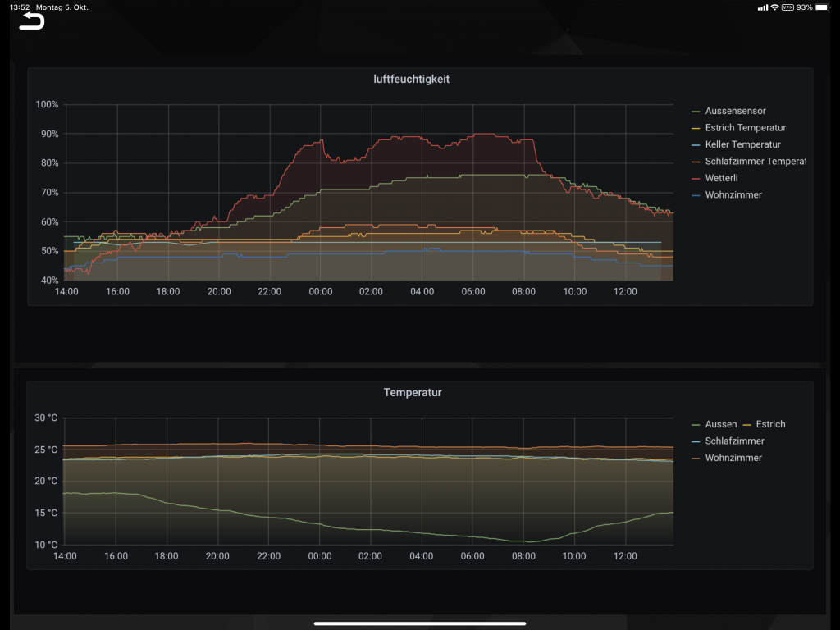The width and height of the screenshot is (840, 630).
Task: Open the Temperatur panel title menu
Action: pos(413,393)
